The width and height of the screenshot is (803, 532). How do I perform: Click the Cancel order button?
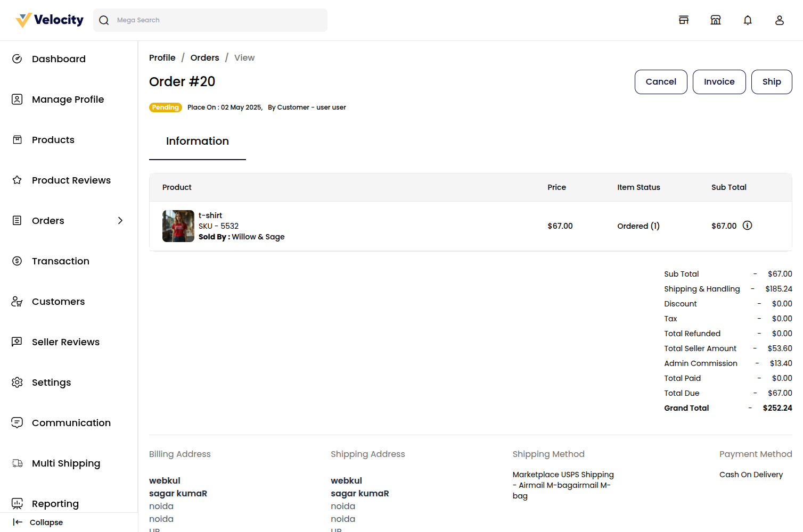point(661,82)
